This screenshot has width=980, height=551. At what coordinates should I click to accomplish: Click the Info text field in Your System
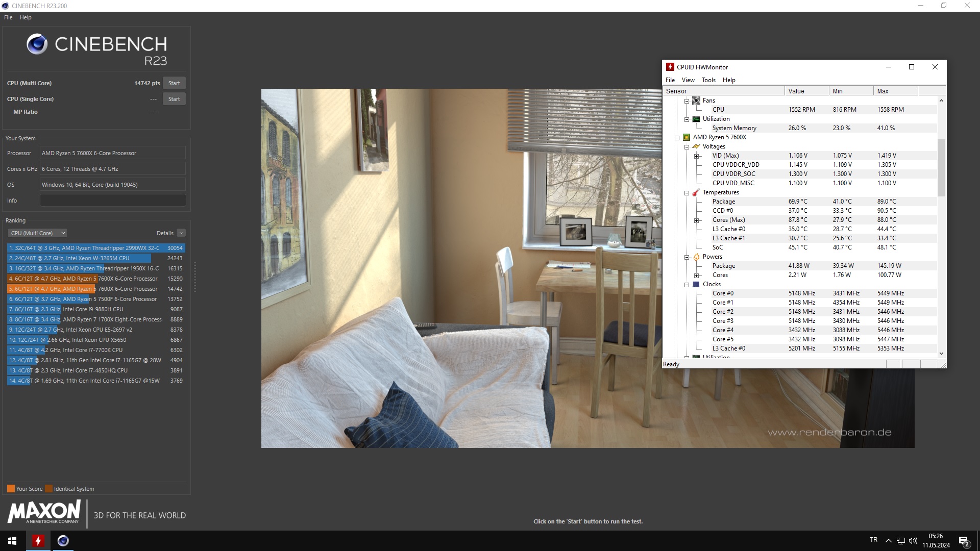coord(112,200)
